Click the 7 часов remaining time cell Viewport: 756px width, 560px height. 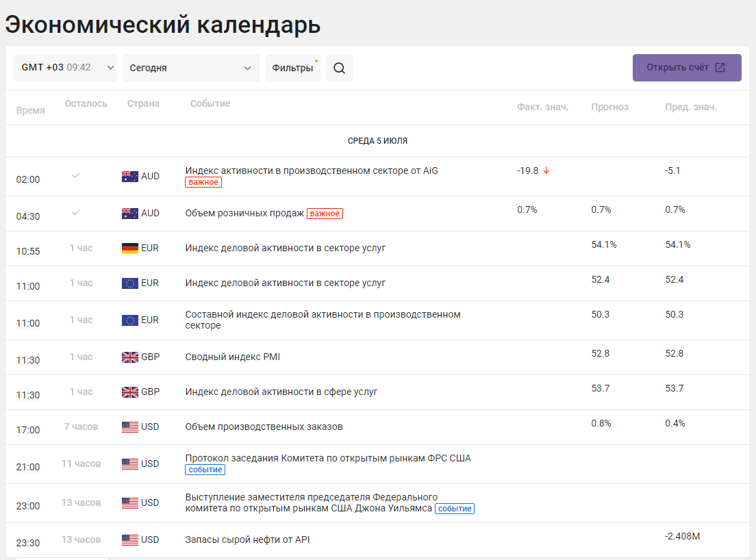pyautogui.click(x=81, y=427)
